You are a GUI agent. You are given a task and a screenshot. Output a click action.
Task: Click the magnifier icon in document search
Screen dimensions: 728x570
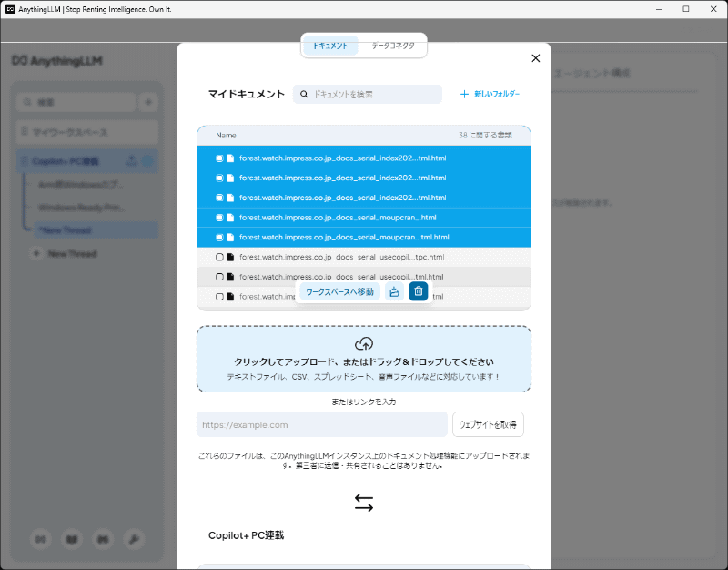click(304, 95)
